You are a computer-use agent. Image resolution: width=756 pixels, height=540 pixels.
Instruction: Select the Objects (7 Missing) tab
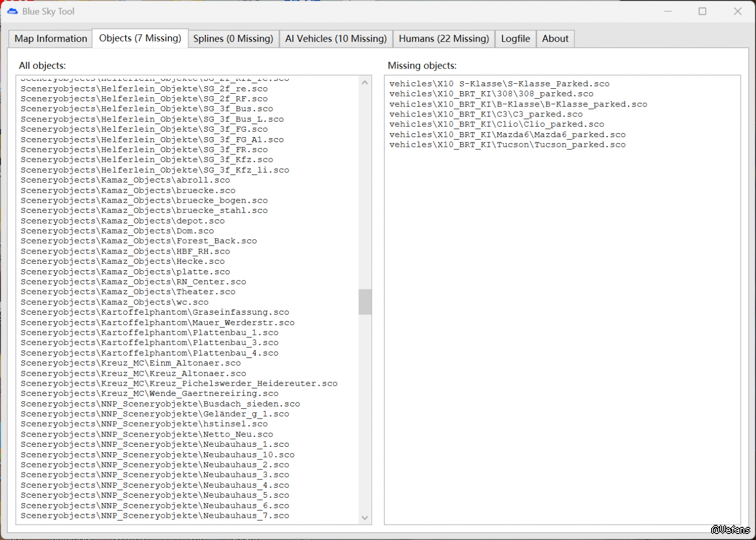coord(140,38)
